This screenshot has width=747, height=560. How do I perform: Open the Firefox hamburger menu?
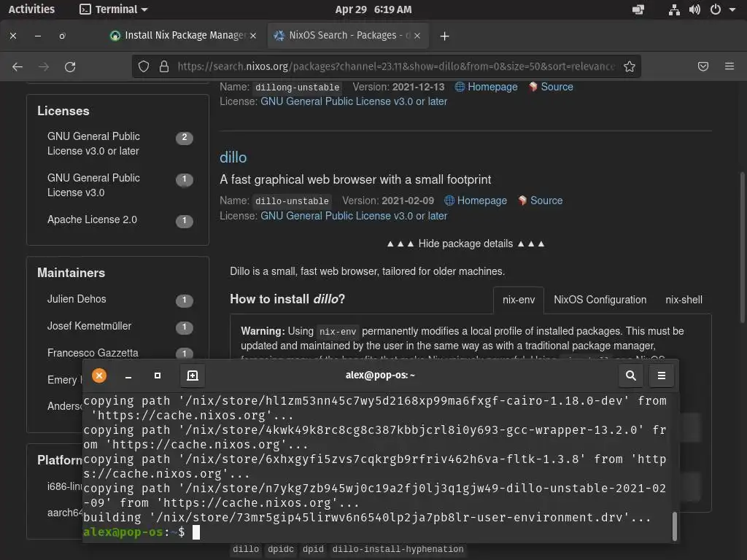click(729, 66)
